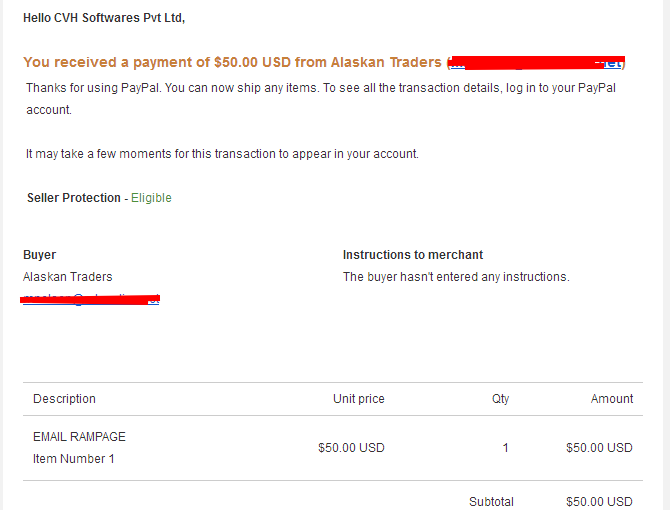Viewport: 670px width, 510px height.
Task: Click the "Instructions to merchant" heading
Action: 413,255
